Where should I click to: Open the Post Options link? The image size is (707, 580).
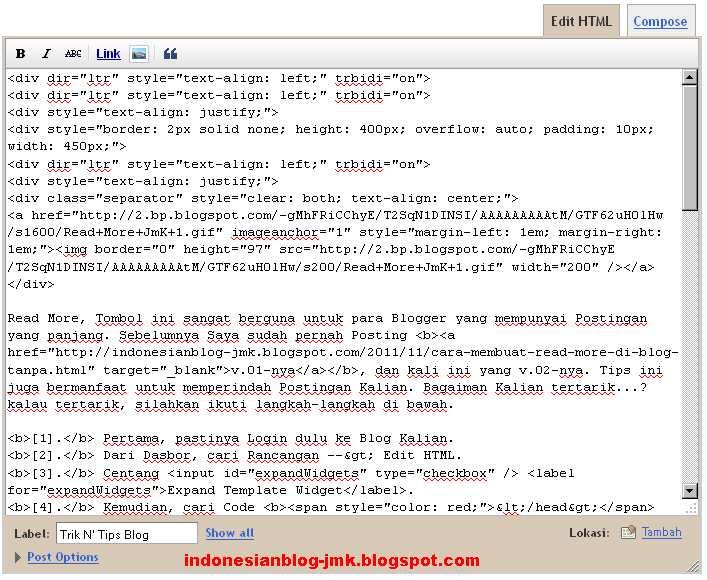tap(63, 557)
